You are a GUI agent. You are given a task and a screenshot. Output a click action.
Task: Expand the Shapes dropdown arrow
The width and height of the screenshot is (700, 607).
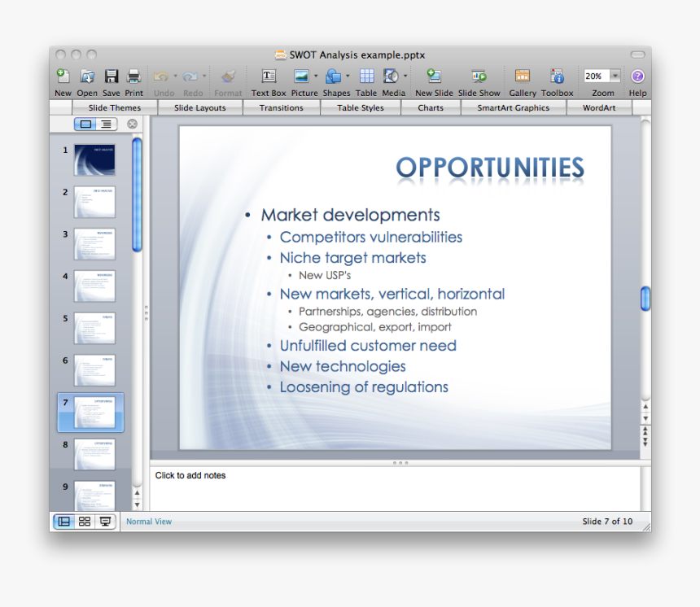pyautogui.click(x=348, y=76)
